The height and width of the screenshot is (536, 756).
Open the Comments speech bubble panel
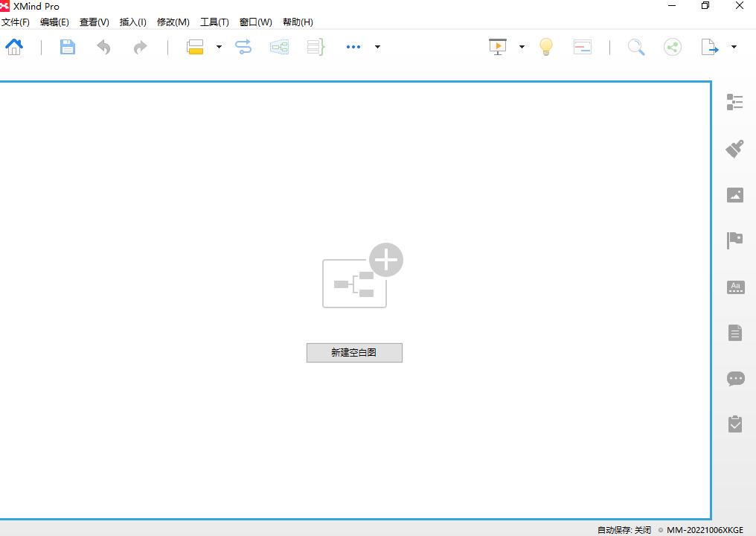735,378
